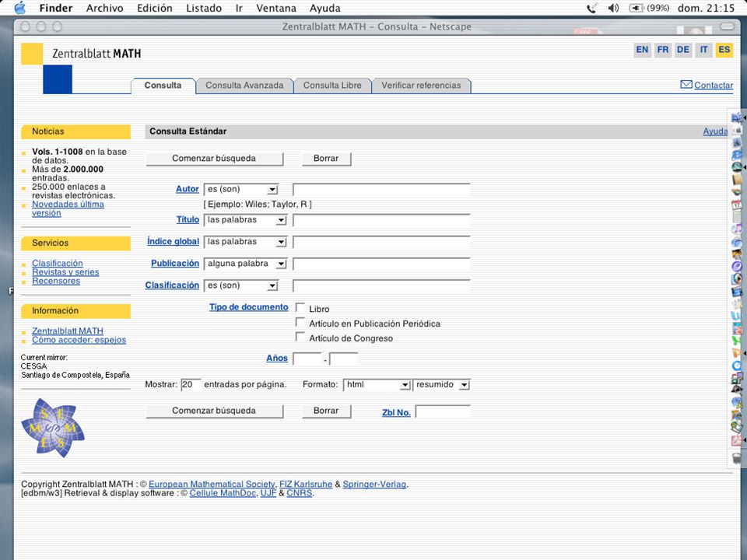This screenshot has height=560, width=747.
Task: Check the Libro document type box
Action: [x=300, y=308]
